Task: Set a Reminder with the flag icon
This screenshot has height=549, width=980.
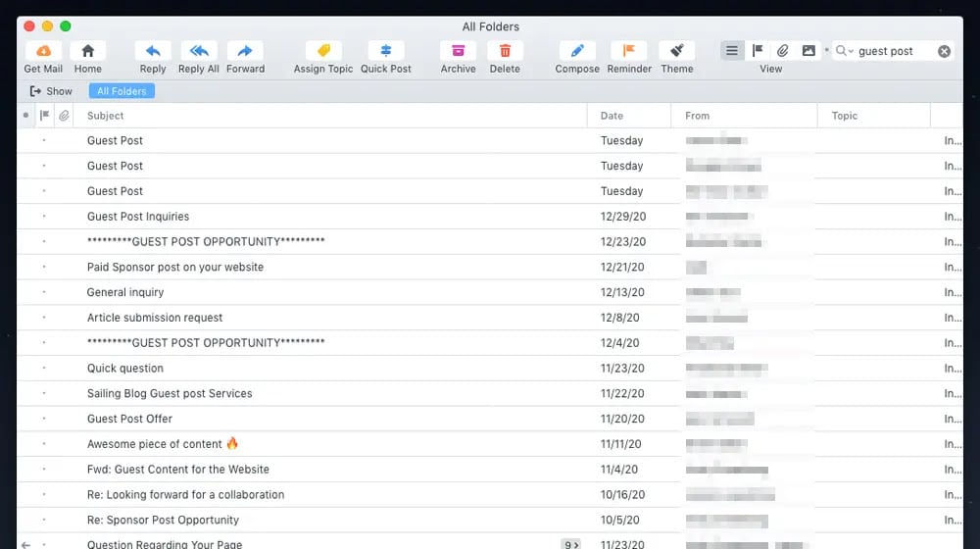Action: point(629,51)
